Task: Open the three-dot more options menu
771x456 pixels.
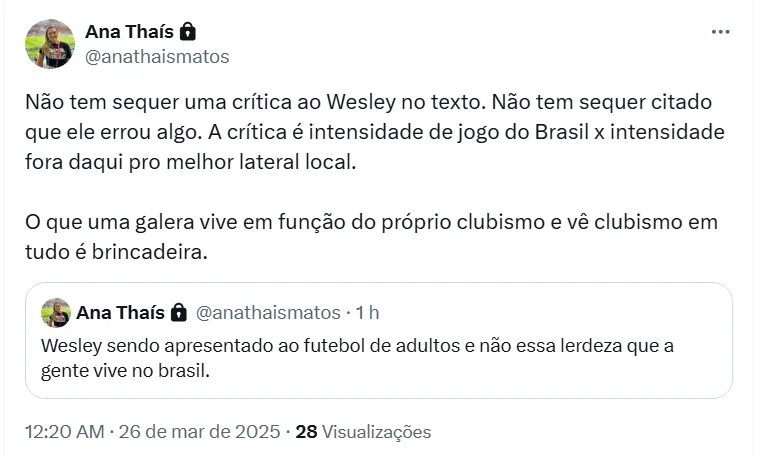Action: point(720,32)
